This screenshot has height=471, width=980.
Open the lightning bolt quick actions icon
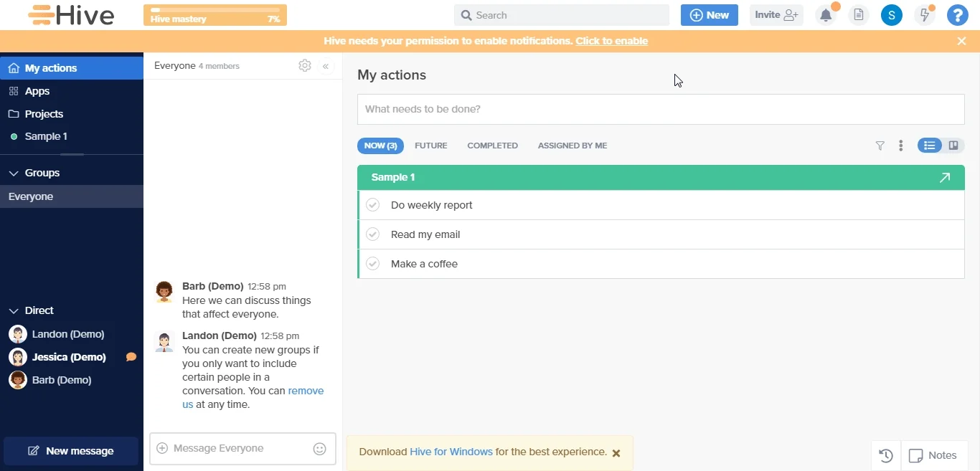(x=925, y=15)
